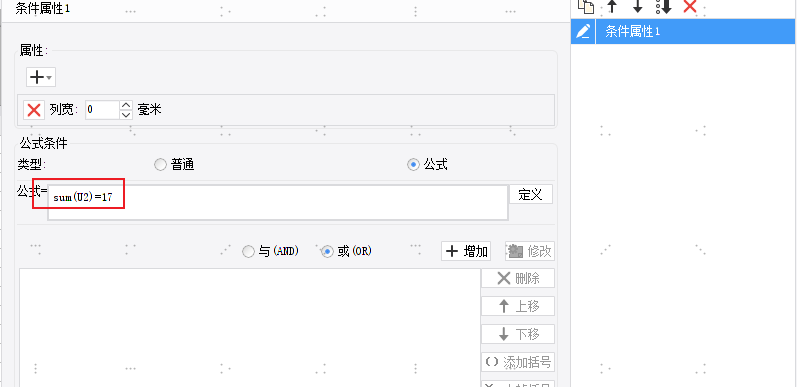The width and height of the screenshot is (797, 387).
Task: Decrease the 列宽 value with the down stepper
Action: pyautogui.click(x=126, y=114)
